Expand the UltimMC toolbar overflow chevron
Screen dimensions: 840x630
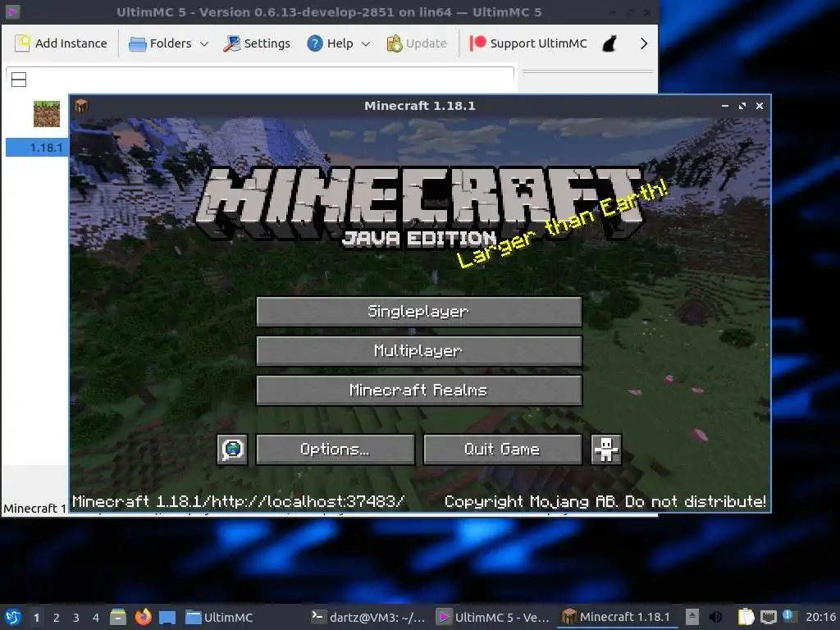644,43
